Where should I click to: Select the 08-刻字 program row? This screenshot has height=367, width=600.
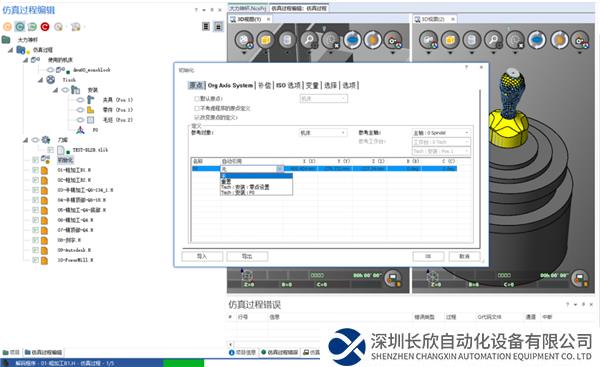pyautogui.click(x=69, y=240)
